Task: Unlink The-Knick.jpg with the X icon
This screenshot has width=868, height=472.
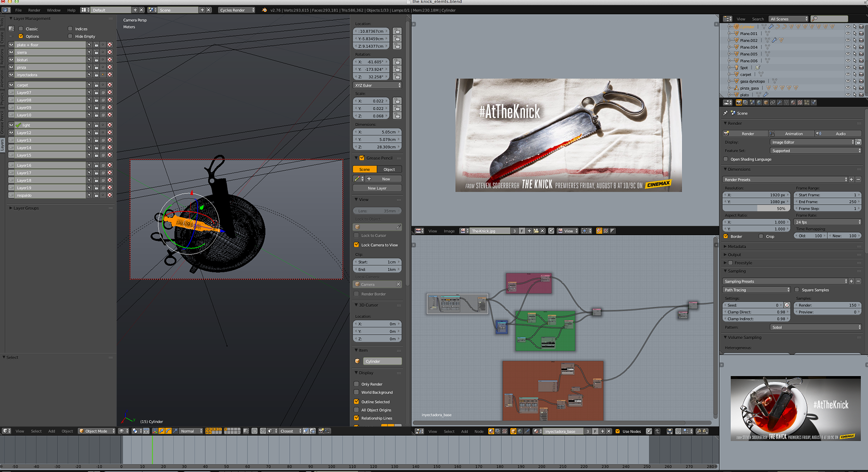Action: pos(542,231)
